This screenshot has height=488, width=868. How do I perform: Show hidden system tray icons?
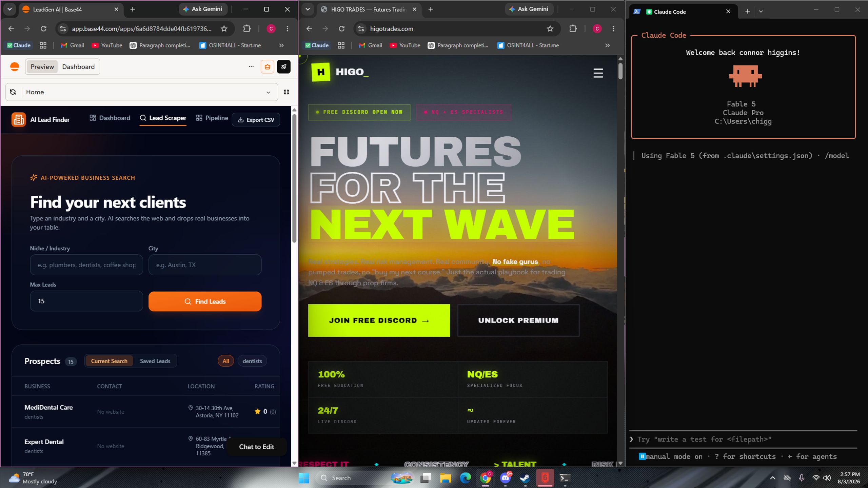tap(772, 478)
